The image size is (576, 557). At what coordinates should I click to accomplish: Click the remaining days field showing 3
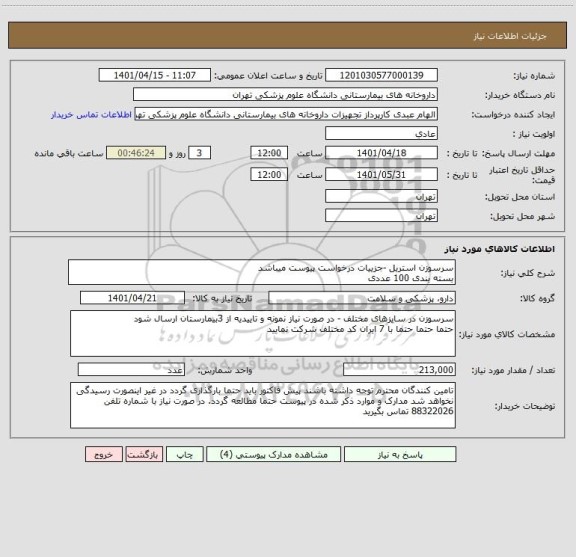coord(199,153)
